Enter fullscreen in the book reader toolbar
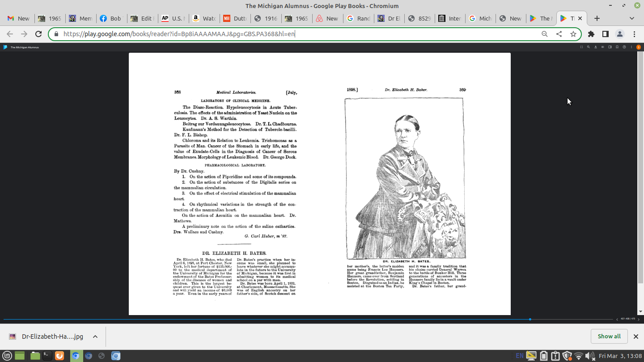The height and width of the screenshot is (362, 644). coord(581,47)
